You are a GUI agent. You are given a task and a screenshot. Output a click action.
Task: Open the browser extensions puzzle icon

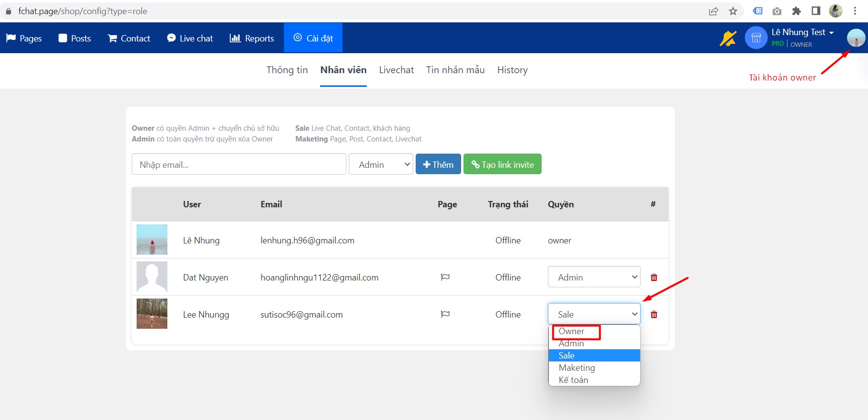pos(796,11)
